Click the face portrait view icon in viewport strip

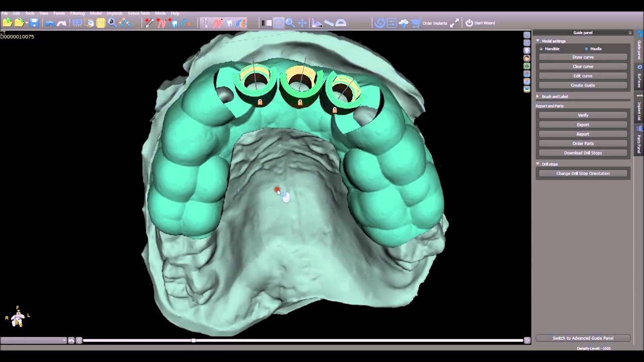(x=527, y=58)
